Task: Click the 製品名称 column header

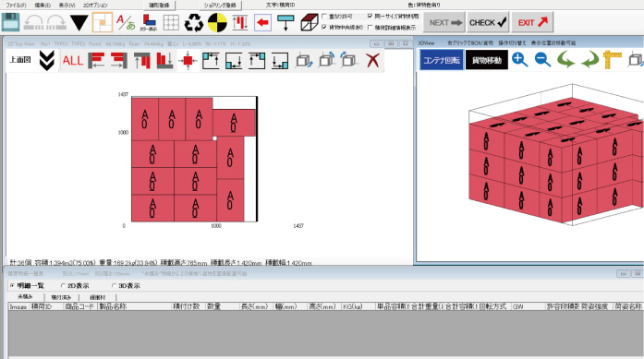Action: point(113,306)
